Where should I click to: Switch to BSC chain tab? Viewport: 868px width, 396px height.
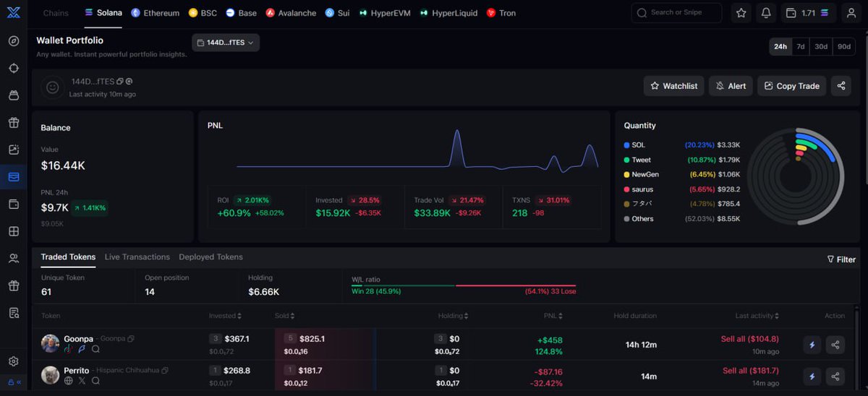coord(203,13)
